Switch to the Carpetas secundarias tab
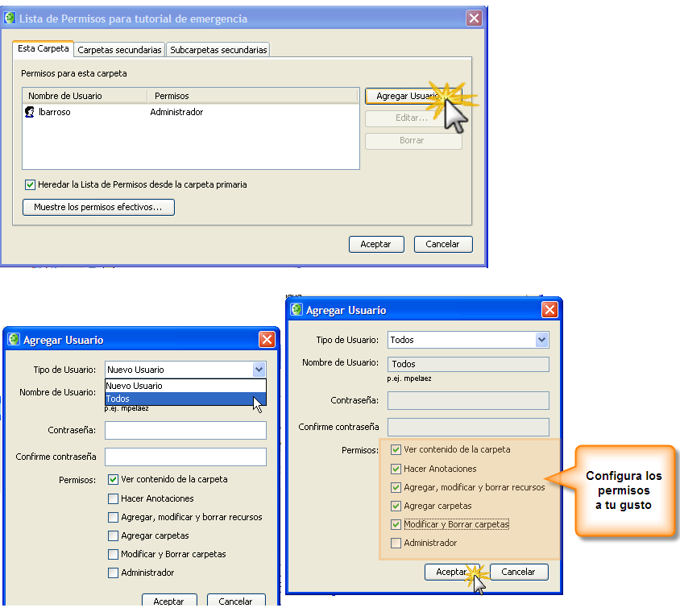 119,50
